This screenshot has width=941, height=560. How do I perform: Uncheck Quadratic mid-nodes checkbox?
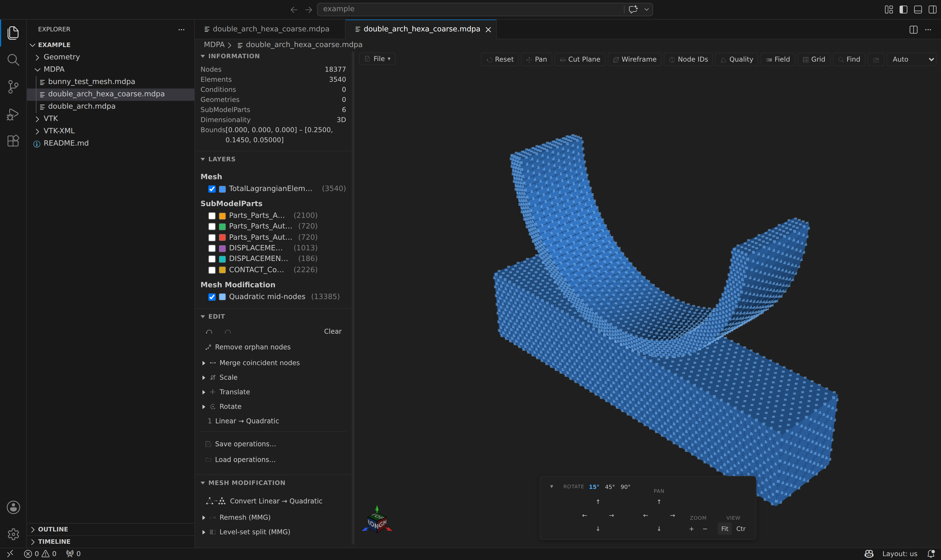pos(212,297)
